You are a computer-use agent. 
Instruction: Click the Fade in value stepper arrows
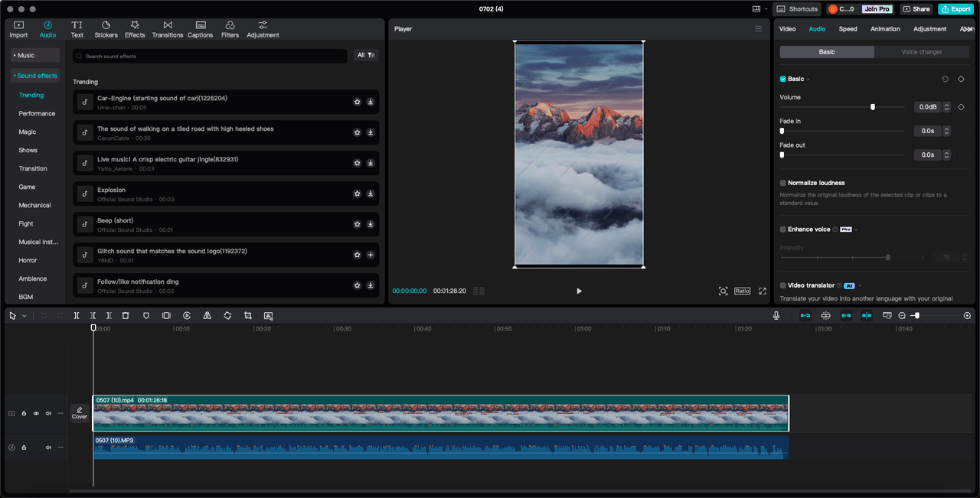point(946,131)
